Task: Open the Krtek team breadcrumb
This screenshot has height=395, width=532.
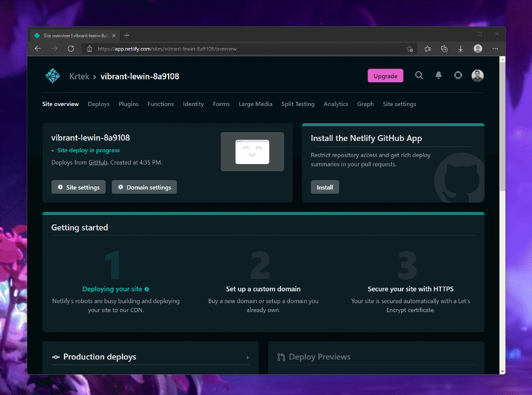Action: click(x=79, y=76)
